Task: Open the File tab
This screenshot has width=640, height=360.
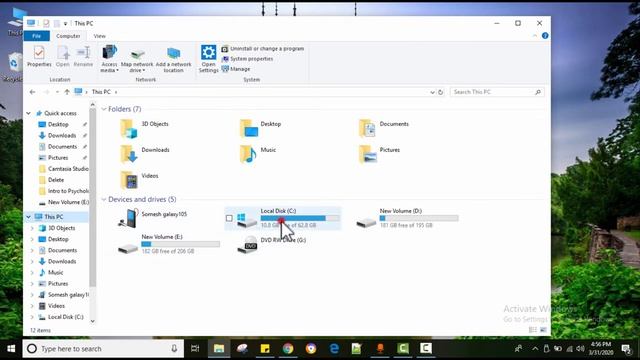Action: pos(37,36)
